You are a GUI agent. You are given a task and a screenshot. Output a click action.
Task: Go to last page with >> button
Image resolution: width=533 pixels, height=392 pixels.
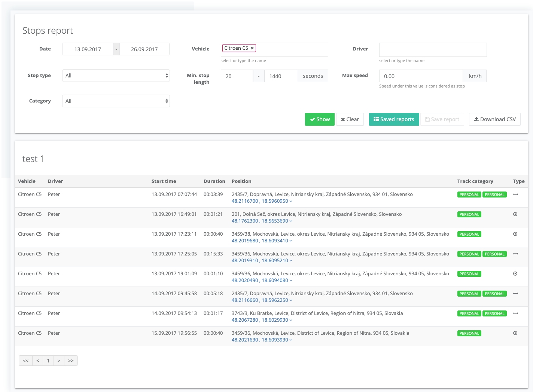coord(71,361)
